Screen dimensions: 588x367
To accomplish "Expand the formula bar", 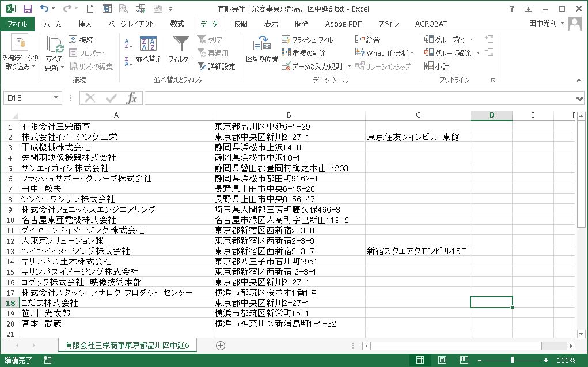I will [x=579, y=99].
